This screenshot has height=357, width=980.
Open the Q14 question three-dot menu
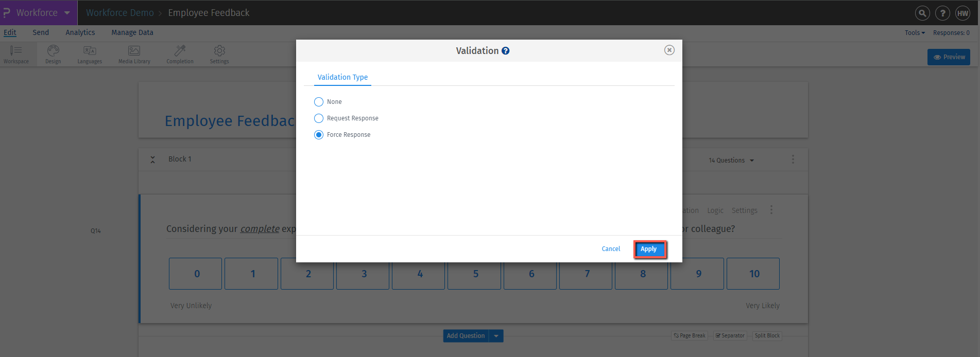(x=771, y=210)
